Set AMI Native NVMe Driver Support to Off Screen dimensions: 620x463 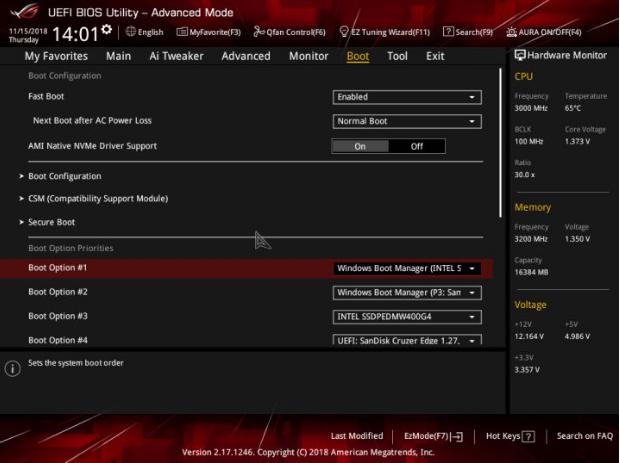coord(417,146)
